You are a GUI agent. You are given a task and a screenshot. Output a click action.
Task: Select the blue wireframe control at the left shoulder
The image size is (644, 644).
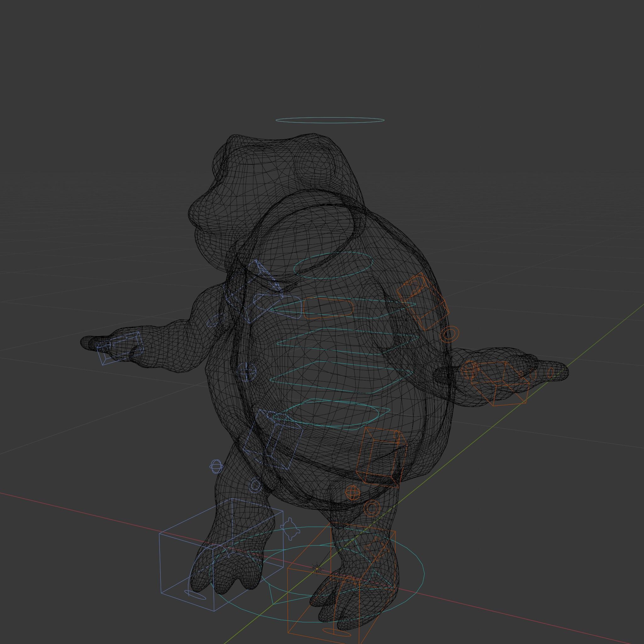pos(254,291)
